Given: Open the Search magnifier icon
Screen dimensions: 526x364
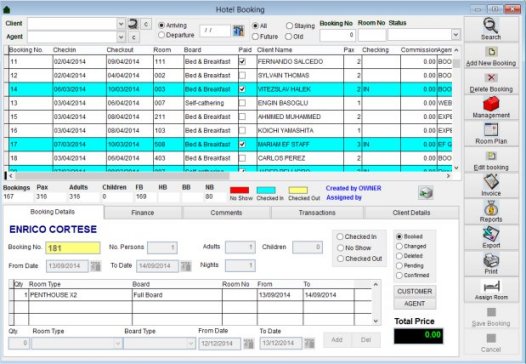Looking at the screenshot, I should (490, 25).
